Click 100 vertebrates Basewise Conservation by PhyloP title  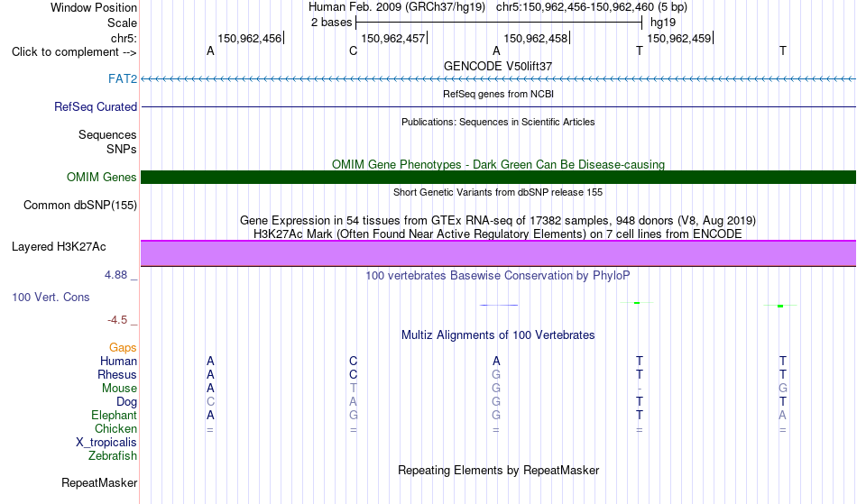pyautogui.click(x=498, y=275)
